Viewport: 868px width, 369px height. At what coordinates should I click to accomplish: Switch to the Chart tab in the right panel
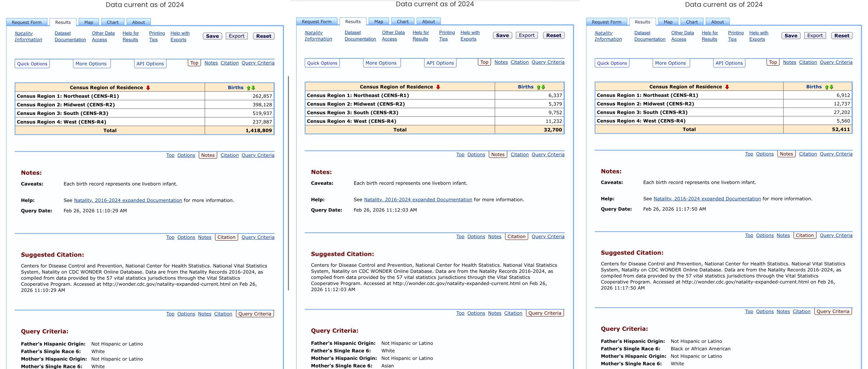pyautogui.click(x=692, y=22)
